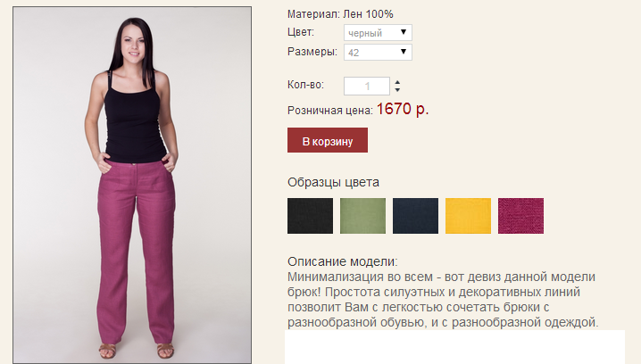Viewport: 641px width, 364px height.
Task: Choose the olive green color swatch
Action: [x=363, y=216]
